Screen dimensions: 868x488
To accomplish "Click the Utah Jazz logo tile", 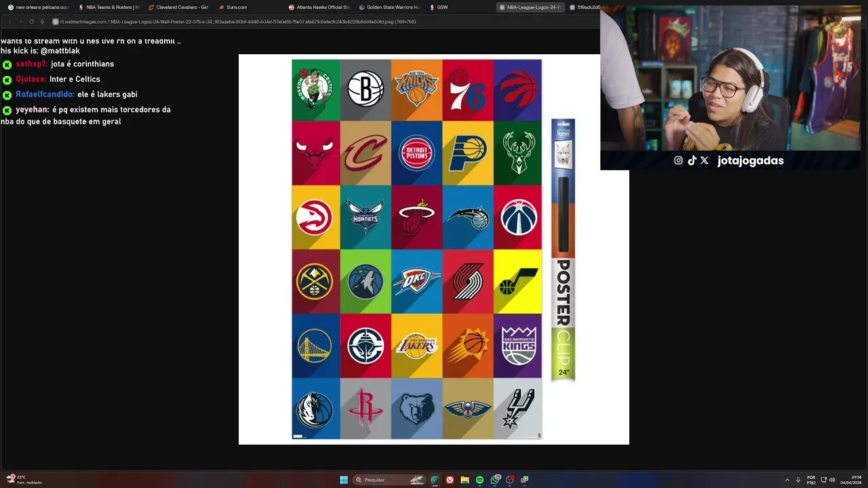I will 518,281.
